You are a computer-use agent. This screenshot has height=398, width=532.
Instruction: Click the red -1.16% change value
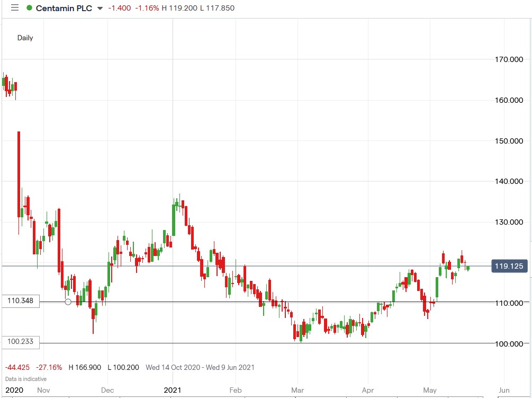pyautogui.click(x=148, y=8)
